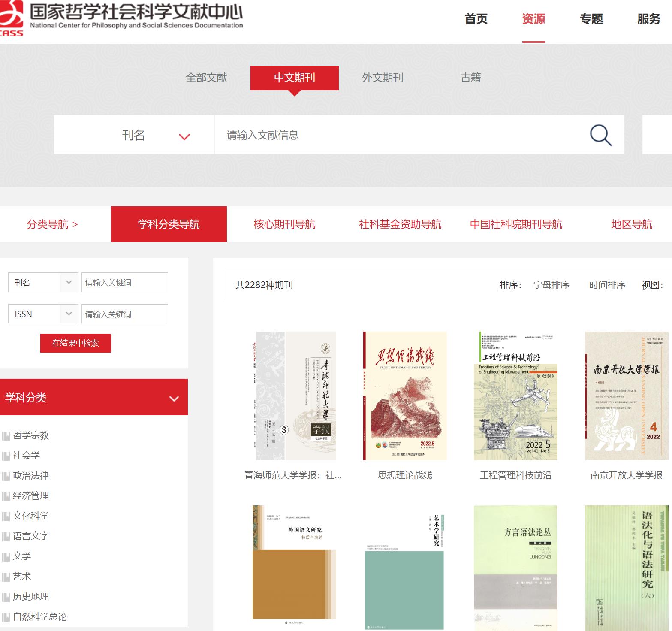Click the 历史地理 category book icon

pos(6,597)
